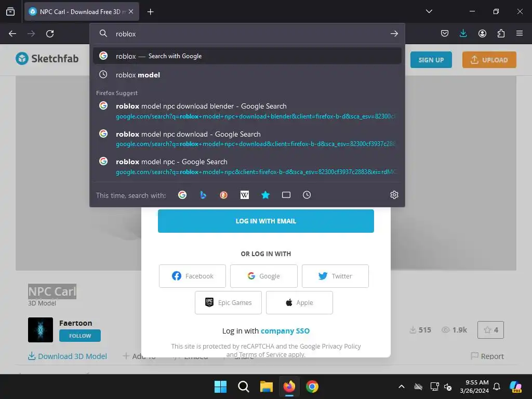The image size is (532, 399).
Task: Open 'roblox model npc - Google Search' entry
Action: [247, 167]
